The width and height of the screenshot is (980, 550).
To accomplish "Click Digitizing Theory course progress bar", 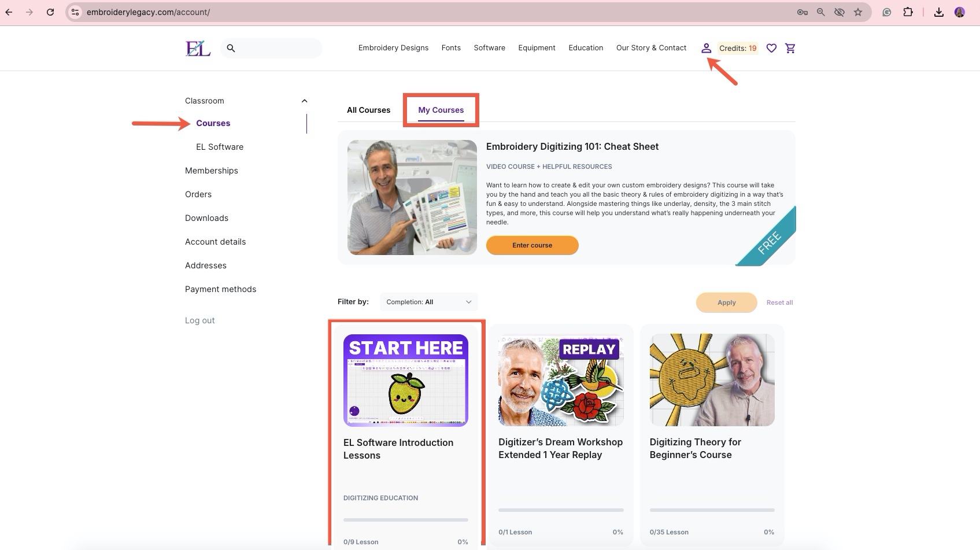I will [x=712, y=510].
